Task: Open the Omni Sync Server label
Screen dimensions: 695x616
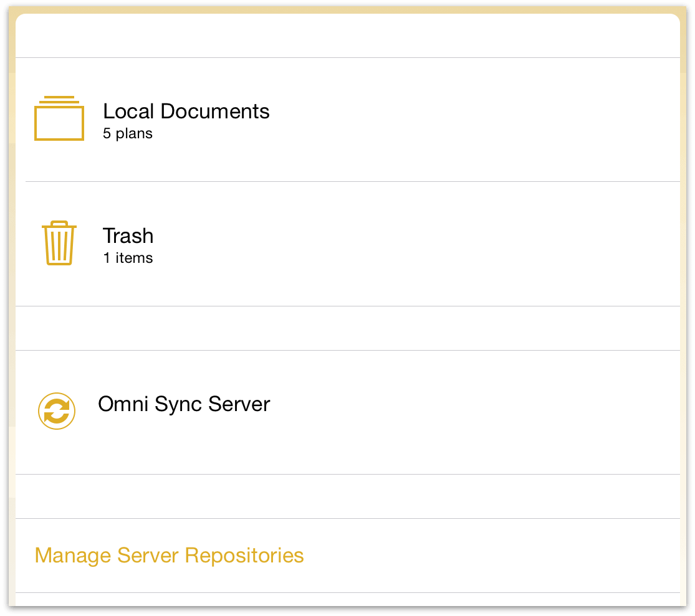Action: click(x=184, y=404)
